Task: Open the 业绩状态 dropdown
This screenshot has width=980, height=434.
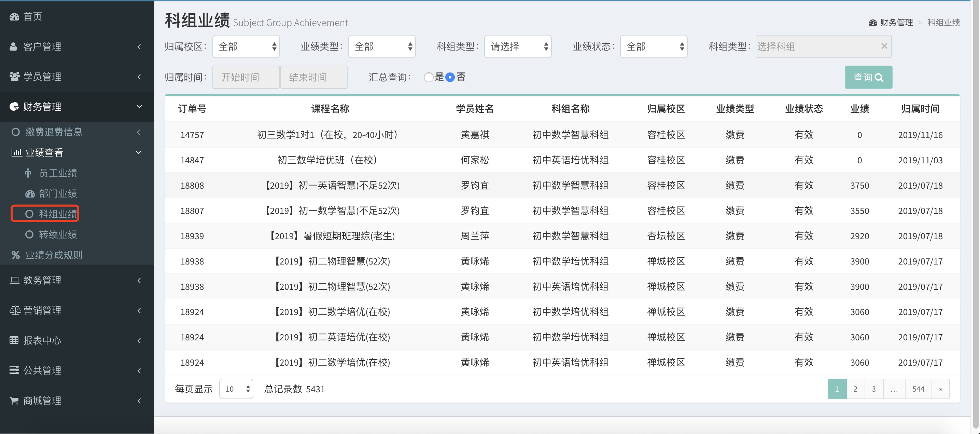Action: (x=654, y=46)
